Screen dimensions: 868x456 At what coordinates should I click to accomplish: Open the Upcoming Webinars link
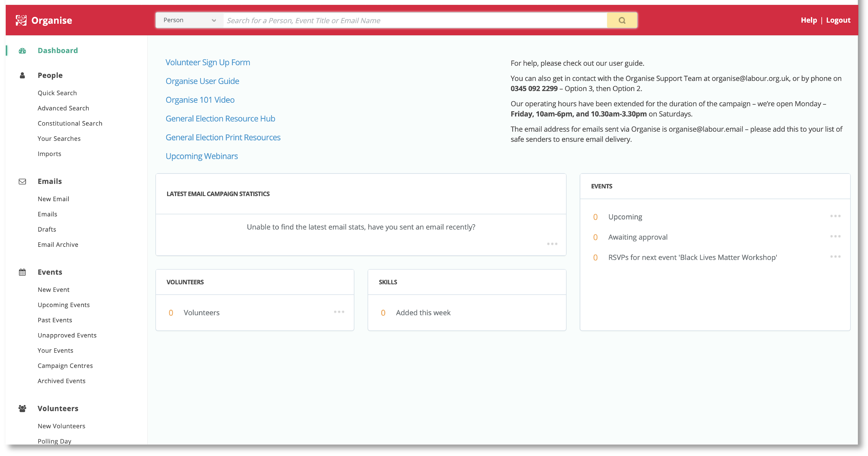201,156
